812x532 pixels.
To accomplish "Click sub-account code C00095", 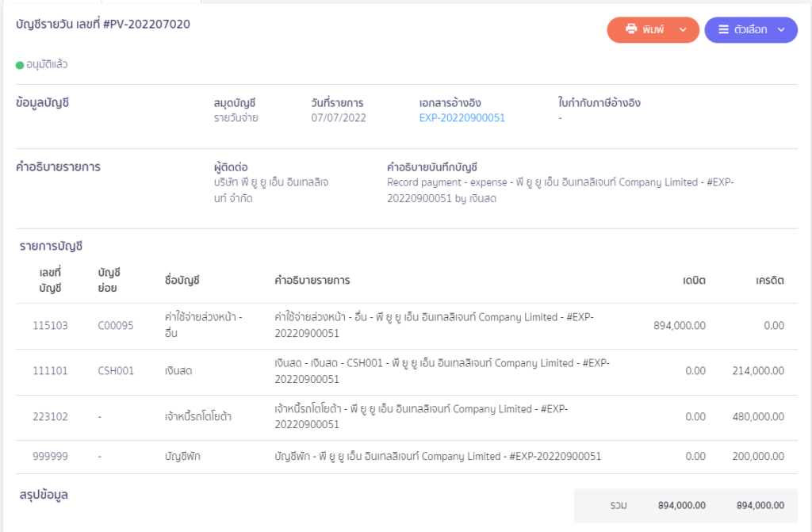I will click(x=116, y=325).
